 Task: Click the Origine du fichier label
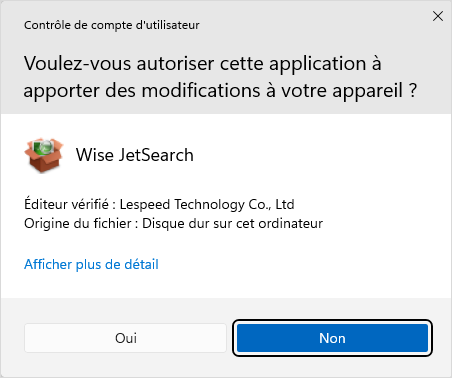pyautogui.click(x=78, y=223)
